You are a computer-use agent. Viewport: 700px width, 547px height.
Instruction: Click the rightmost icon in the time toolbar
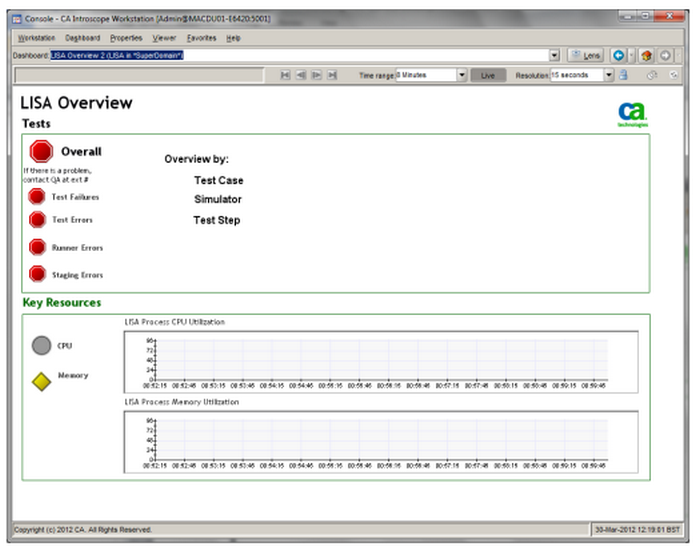[x=674, y=75]
